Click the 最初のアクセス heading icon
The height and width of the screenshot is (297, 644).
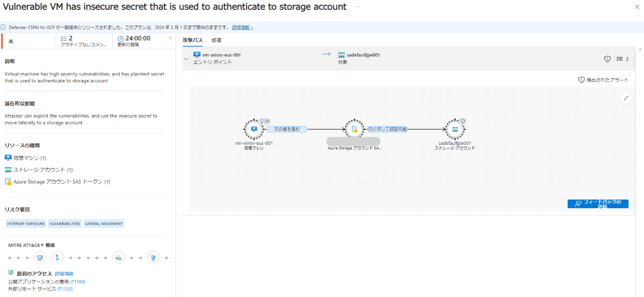point(11,273)
